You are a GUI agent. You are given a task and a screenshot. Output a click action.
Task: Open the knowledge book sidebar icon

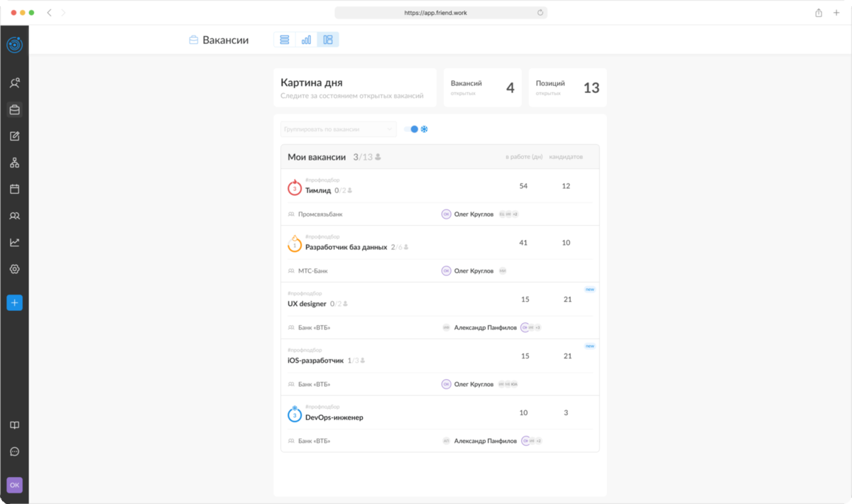tap(14, 425)
